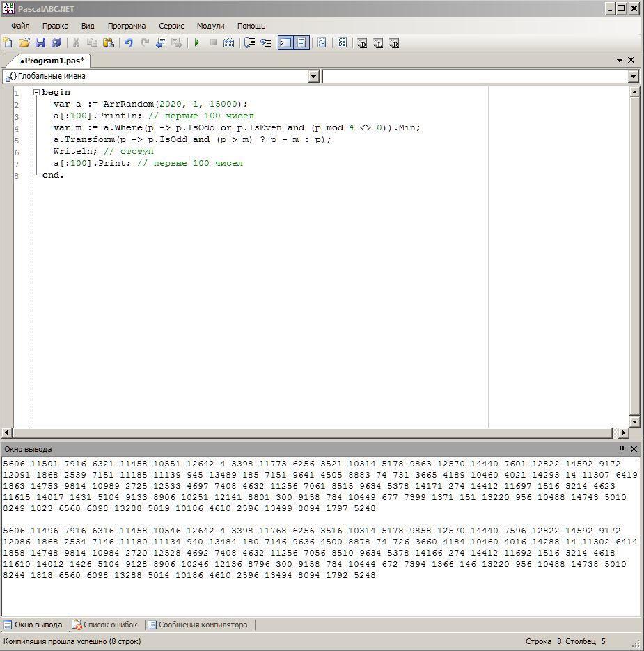Image resolution: width=644 pixels, height=651 pixels.
Task: Click editor horizontal scrollbar left arrow
Action: coord(7,432)
